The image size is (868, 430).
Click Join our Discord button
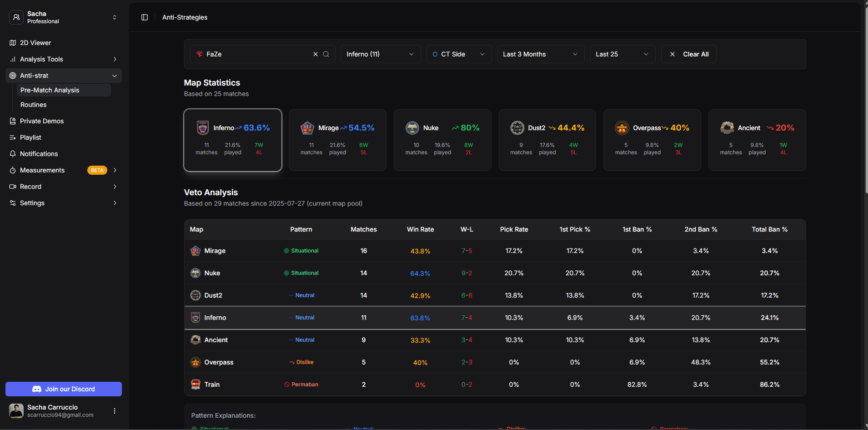64,389
